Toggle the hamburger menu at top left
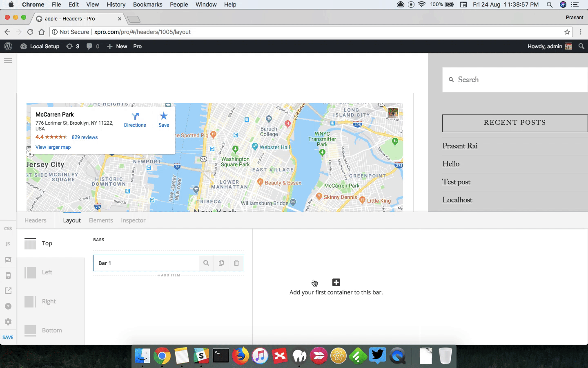 coord(8,61)
